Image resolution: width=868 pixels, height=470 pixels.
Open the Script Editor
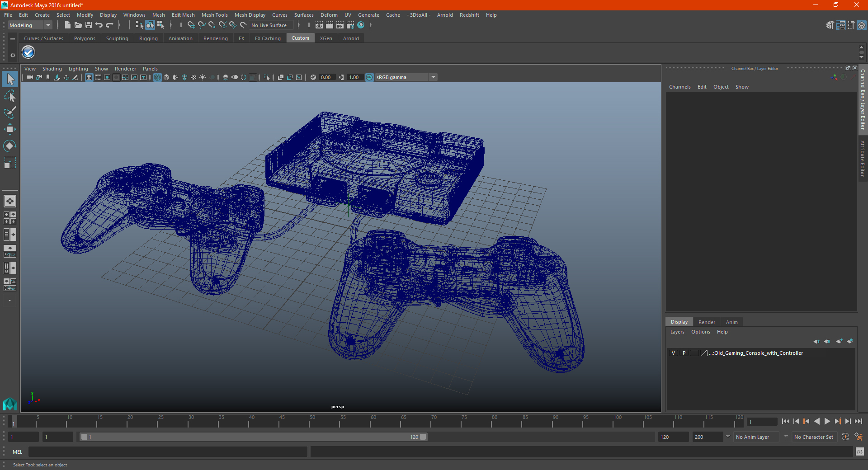pyautogui.click(x=860, y=451)
